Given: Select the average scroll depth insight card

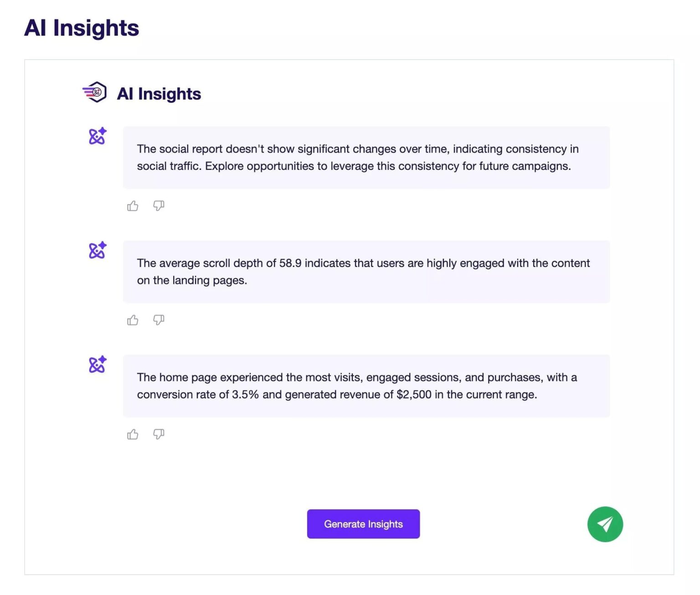Looking at the screenshot, I should pos(366,272).
